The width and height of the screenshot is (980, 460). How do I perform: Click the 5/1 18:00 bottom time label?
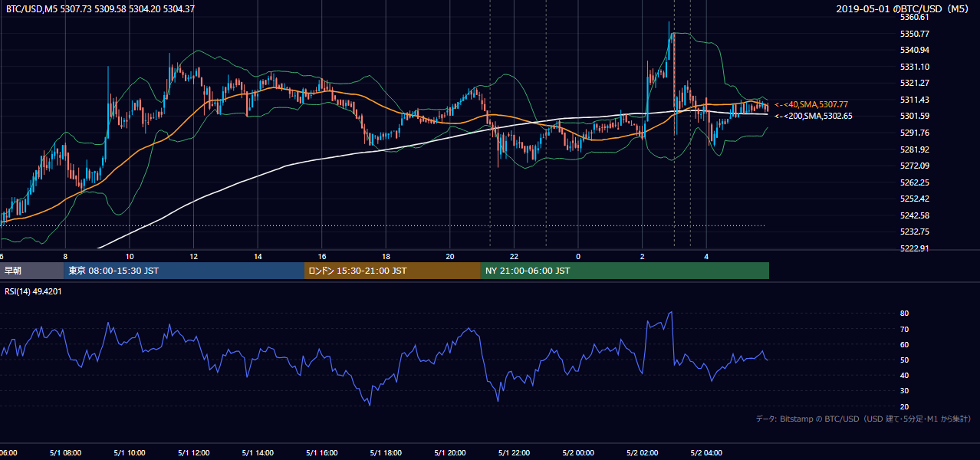click(x=386, y=453)
